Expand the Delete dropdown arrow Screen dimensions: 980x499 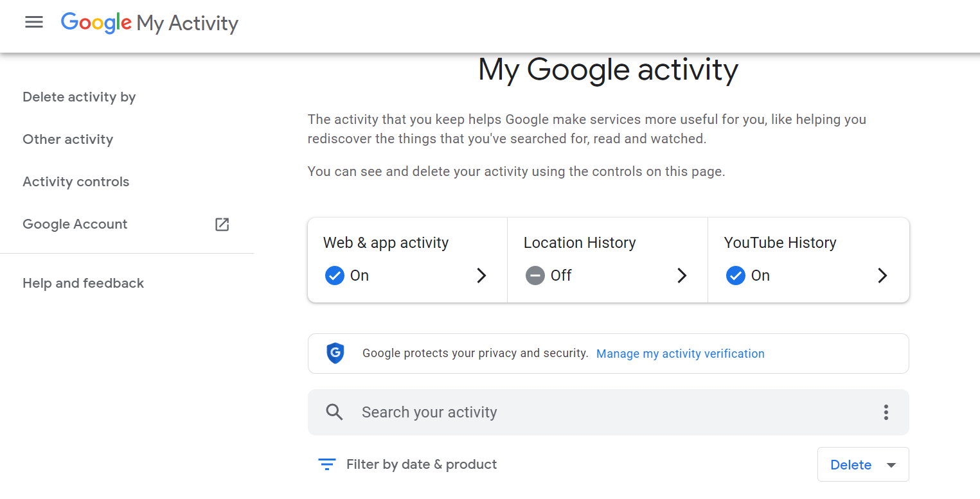[x=891, y=465]
